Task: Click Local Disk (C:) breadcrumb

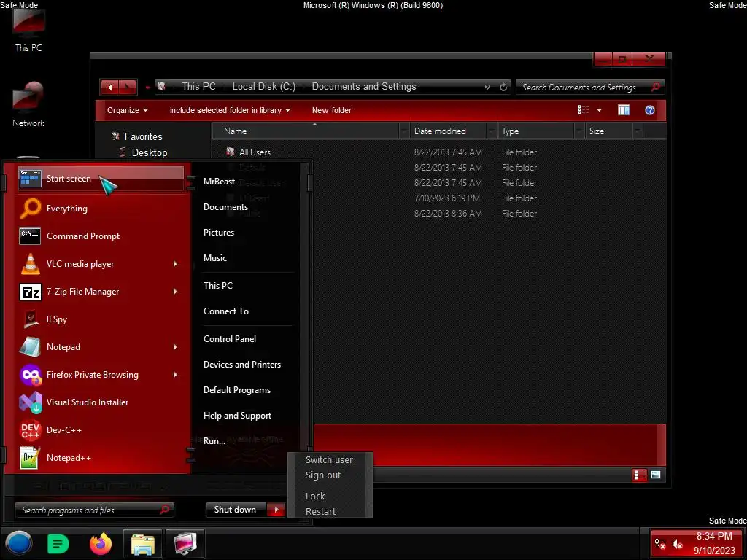Action: pyautogui.click(x=264, y=87)
